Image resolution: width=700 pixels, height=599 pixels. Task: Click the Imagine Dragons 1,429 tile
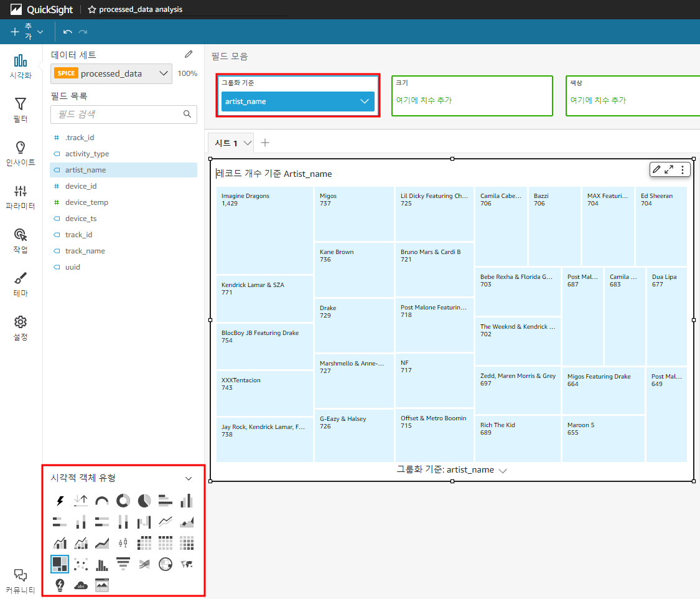point(264,230)
